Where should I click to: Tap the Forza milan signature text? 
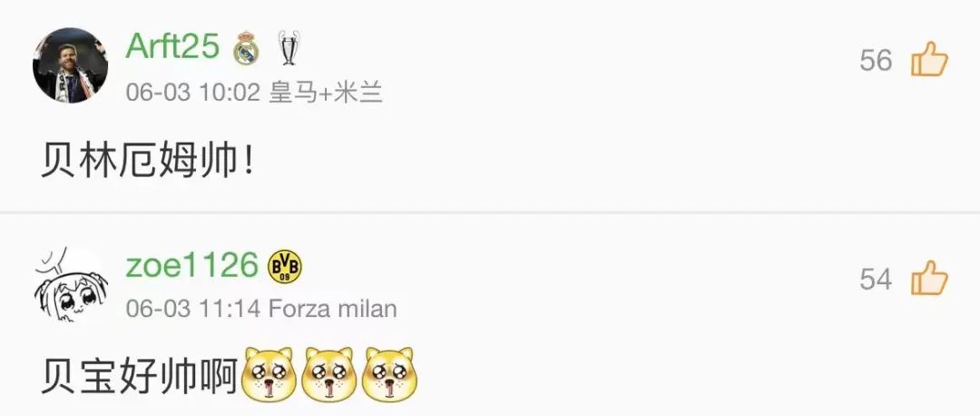point(332,309)
